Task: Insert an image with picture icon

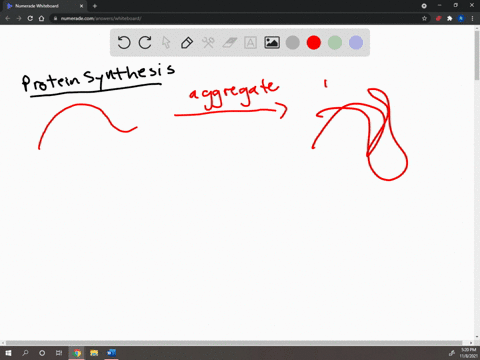Action: point(272,43)
